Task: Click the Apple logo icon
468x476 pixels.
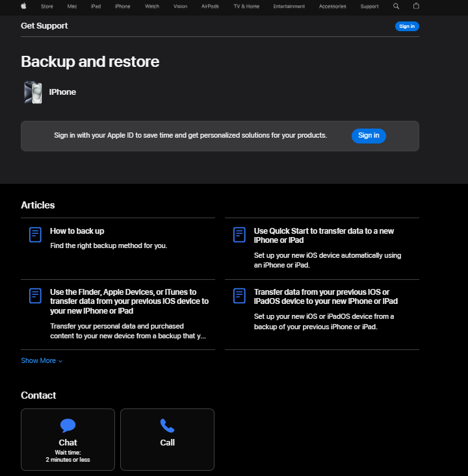Action: point(24,6)
